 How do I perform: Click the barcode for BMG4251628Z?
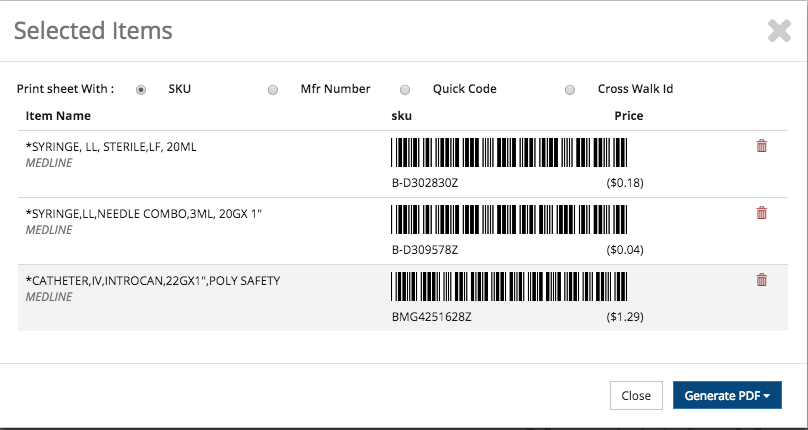509,286
